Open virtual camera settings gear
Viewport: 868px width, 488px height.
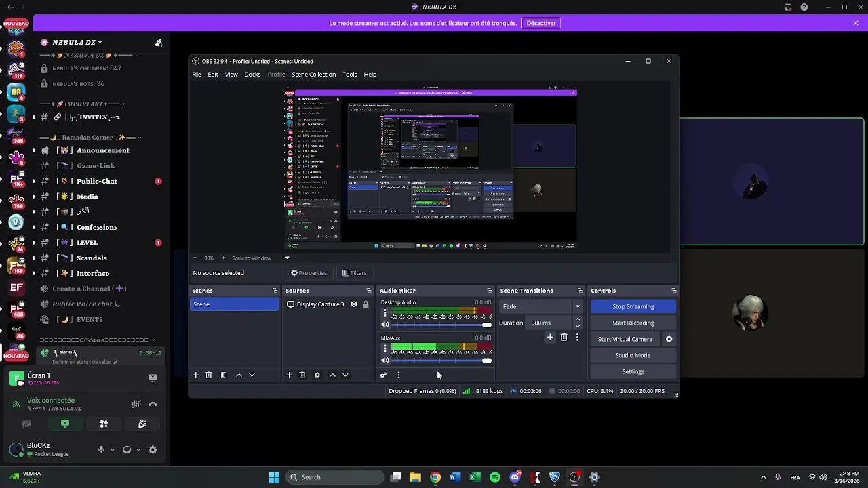coord(669,339)
